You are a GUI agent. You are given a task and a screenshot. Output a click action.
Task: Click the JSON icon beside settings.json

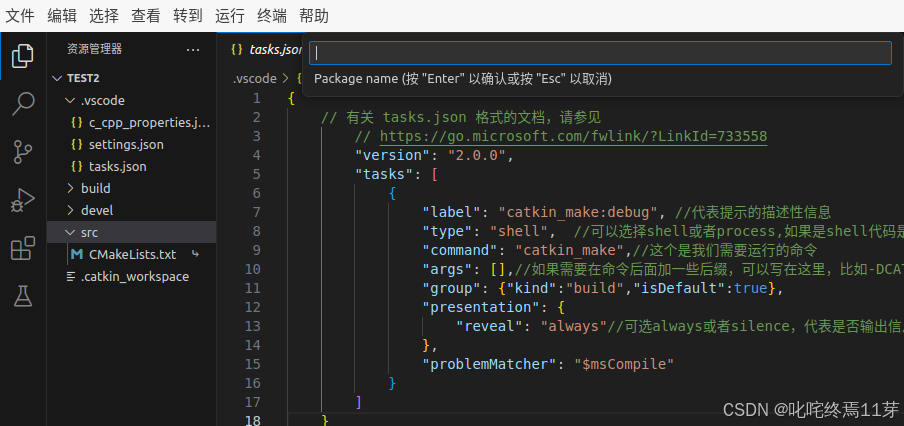pyautogui.click(x=76, y=145)
